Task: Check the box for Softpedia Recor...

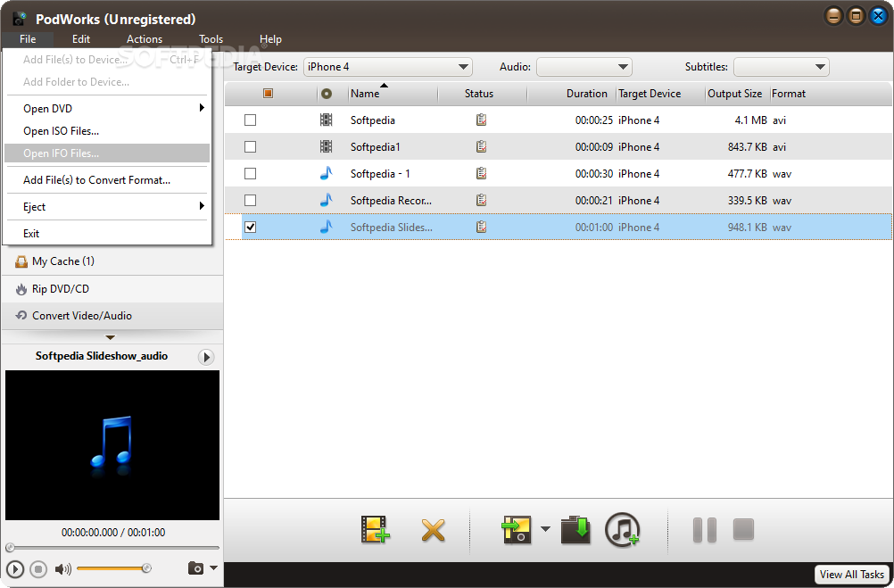Action: coord(251,201)
